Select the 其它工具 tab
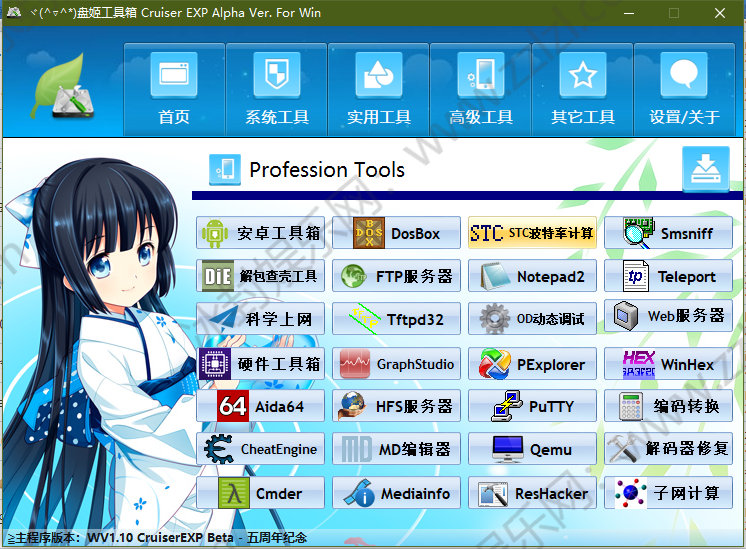The height and width of the screenshot is (549, 746). pos(582,89)
